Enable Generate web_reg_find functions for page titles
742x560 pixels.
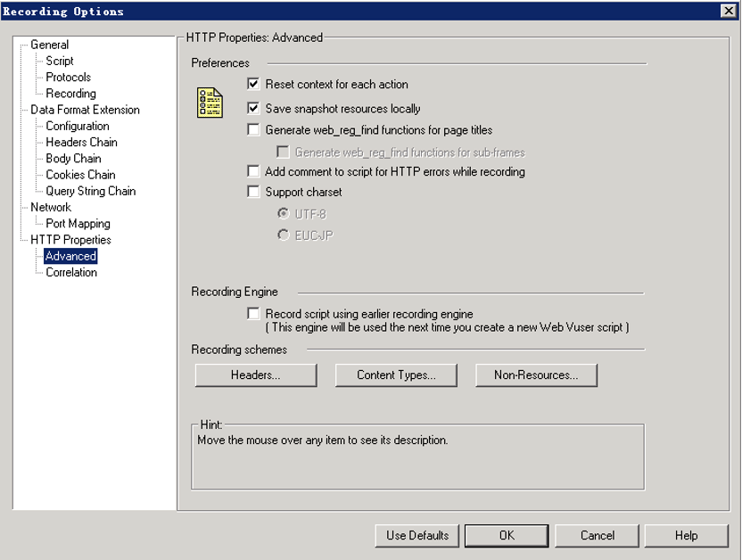click(253, 129)
